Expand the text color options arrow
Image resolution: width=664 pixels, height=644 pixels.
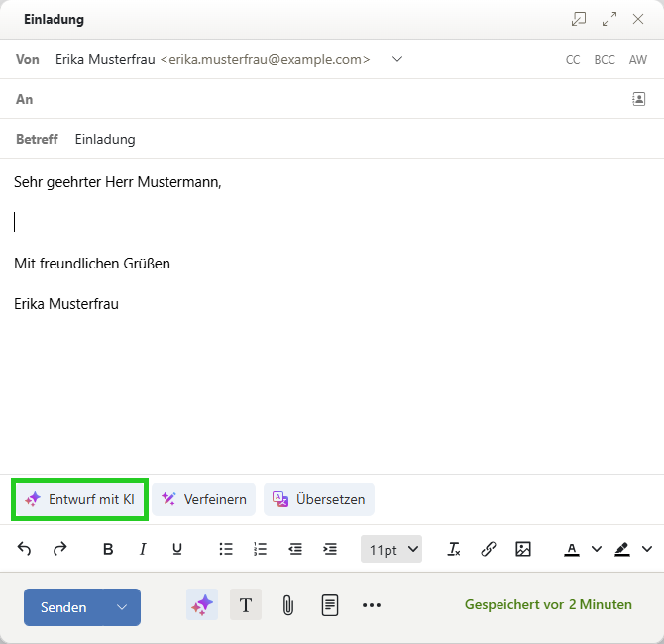[x=597, y=549]
